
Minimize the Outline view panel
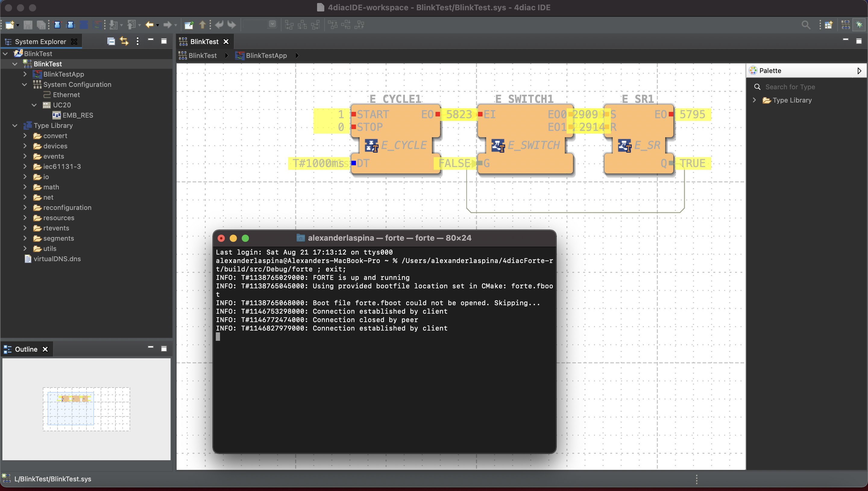[151, 347]
